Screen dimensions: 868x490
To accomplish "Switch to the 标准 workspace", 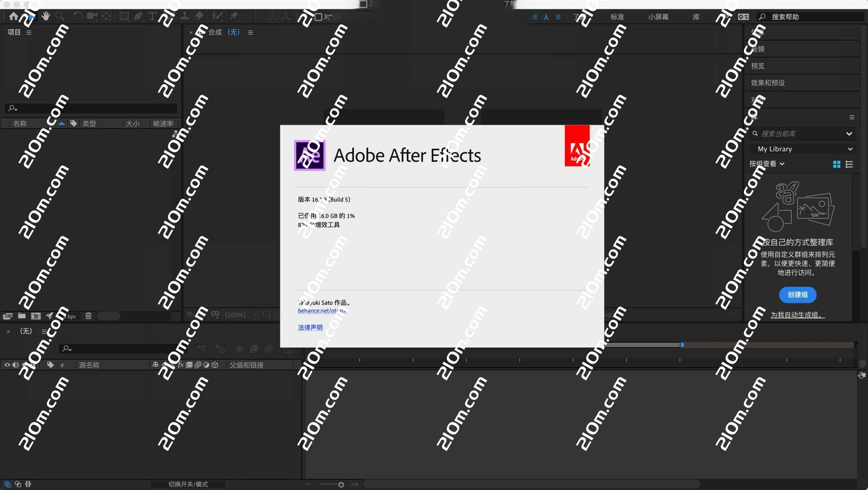I will [617, 17].
